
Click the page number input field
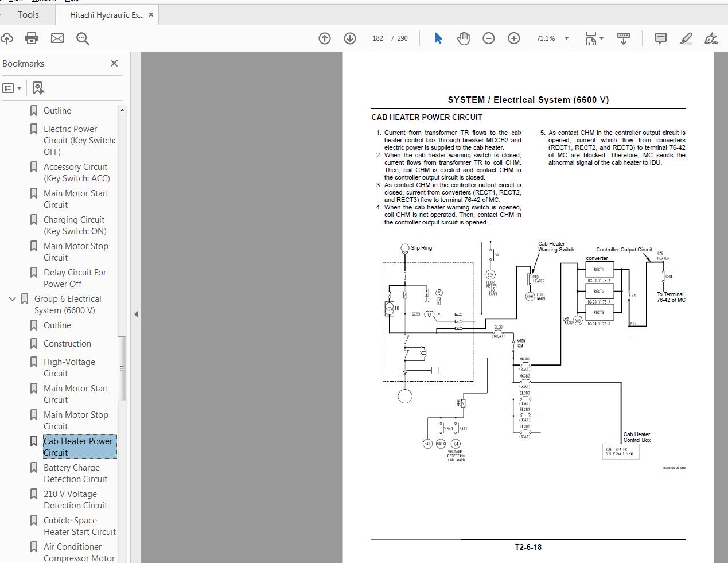click(377, 38)
